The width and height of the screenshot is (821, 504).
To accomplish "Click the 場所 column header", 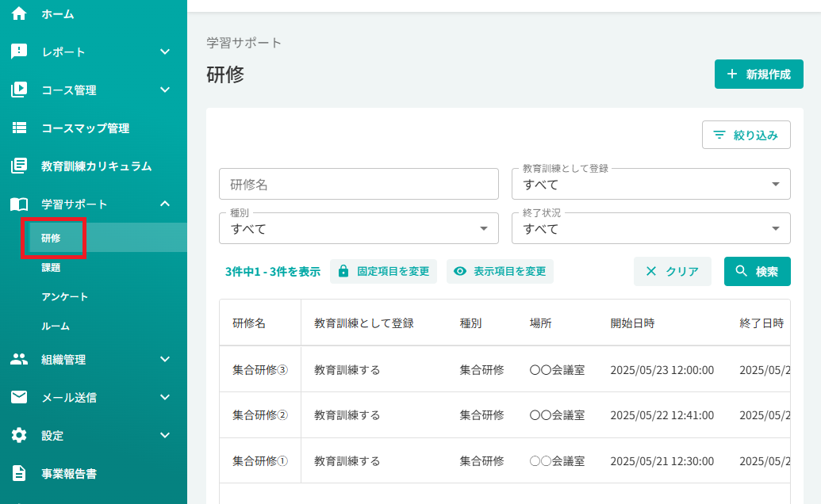I will point(541,323).
